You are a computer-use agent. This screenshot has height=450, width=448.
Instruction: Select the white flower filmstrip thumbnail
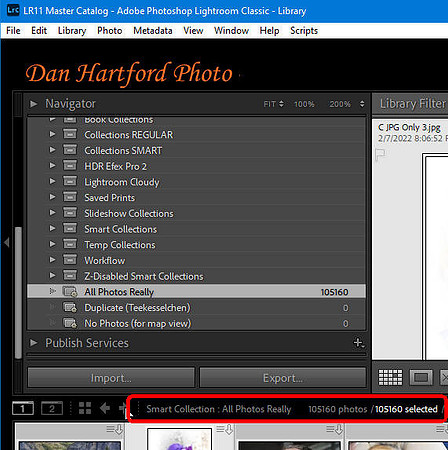(179, 439)
